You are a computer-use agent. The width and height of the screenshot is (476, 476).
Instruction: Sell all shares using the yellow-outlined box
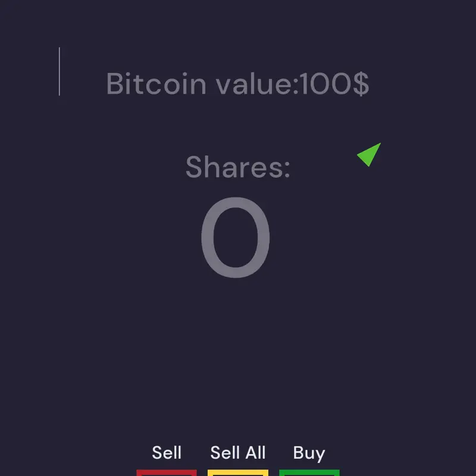tap(237, 472)
